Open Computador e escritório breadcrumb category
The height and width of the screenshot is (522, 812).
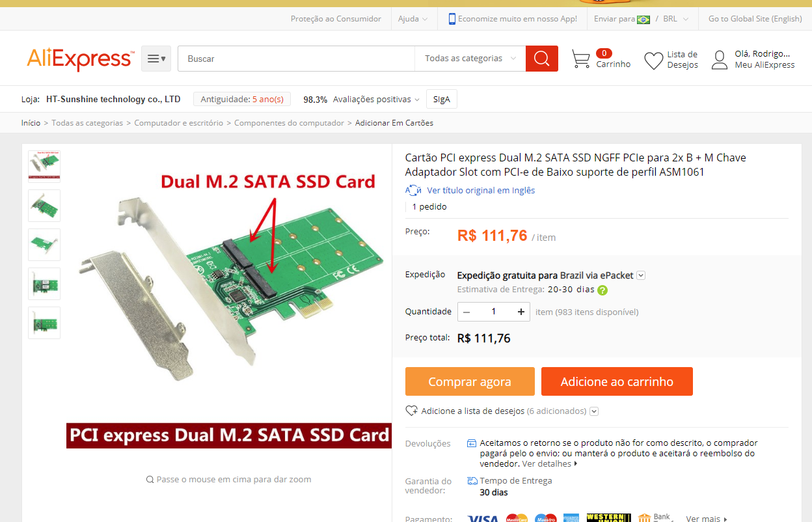point(178,122)
